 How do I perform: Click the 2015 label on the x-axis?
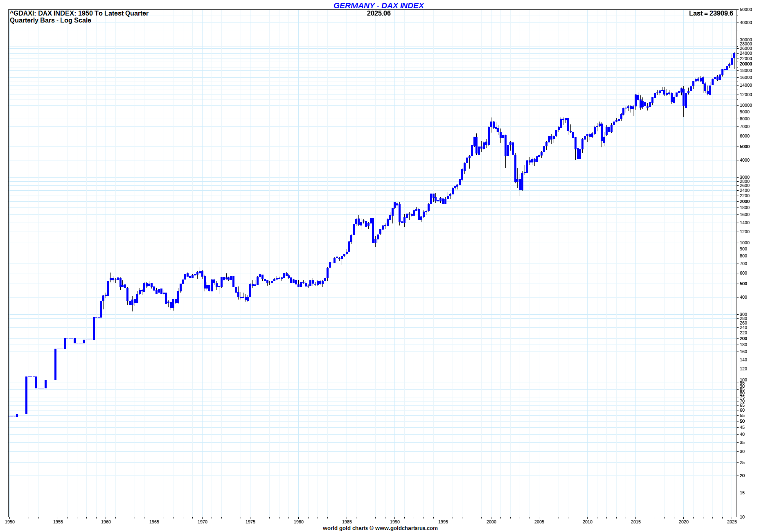pos(636,522)
